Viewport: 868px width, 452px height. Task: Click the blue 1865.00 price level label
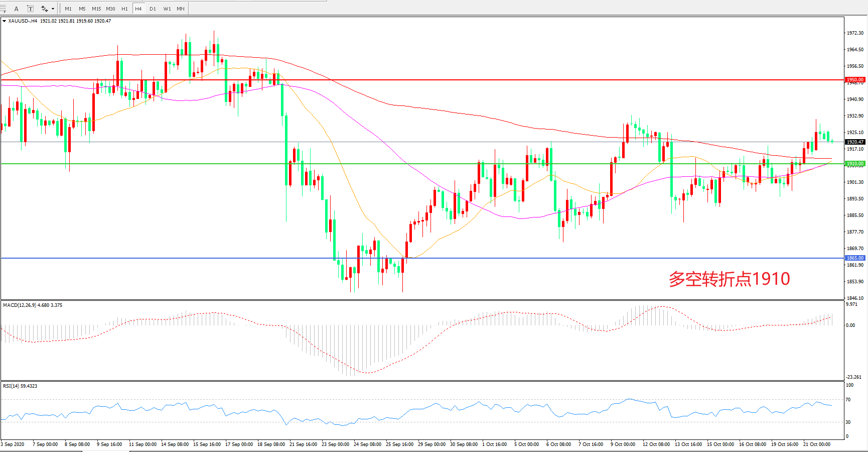(x=855, y=258)
